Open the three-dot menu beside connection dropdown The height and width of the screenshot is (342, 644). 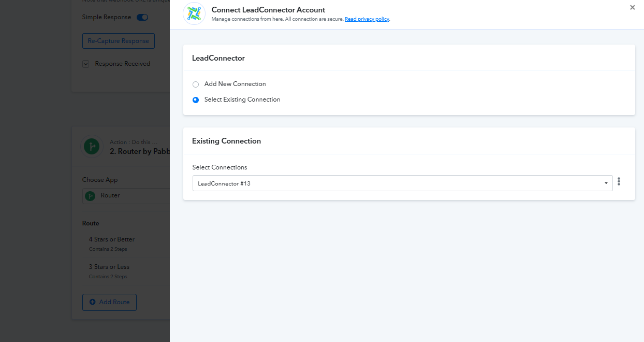point(619,182)
